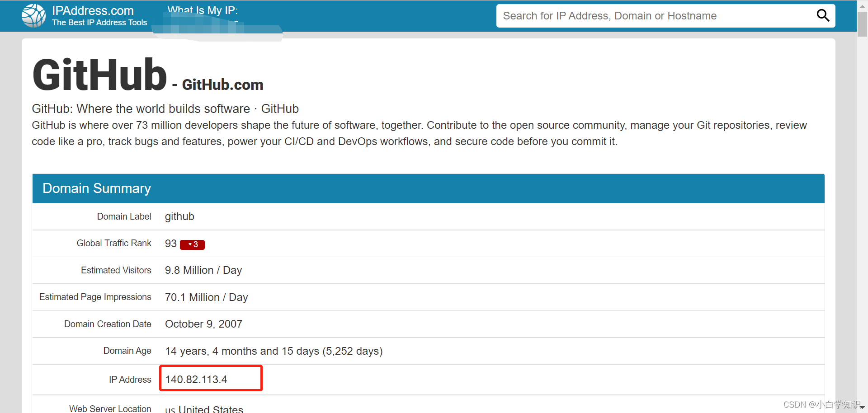The image size is (868, 413).
Task: Click the Estimated Page Impressions label
Action: point(95,297)
